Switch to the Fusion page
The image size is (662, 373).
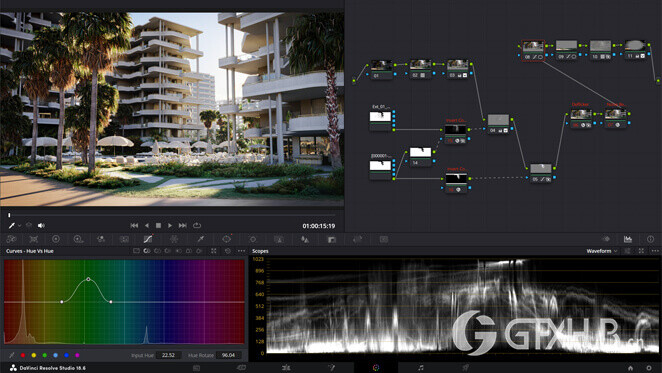(331, 368)
